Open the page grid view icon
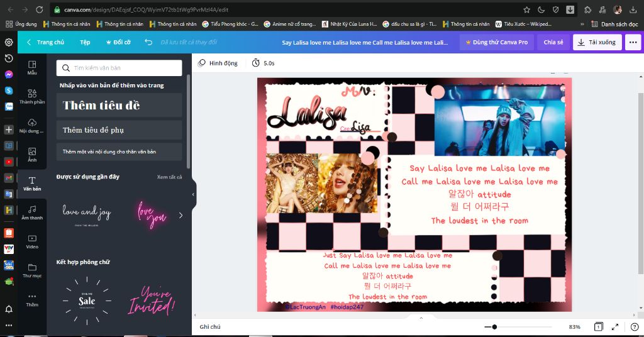Screen dimensions: 644x337 point(599,327)
